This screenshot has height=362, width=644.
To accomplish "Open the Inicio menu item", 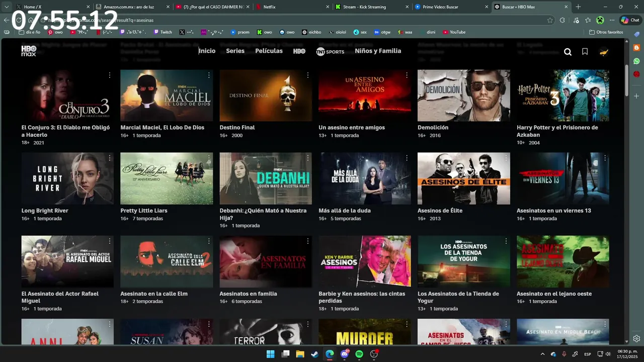I will point(207,51).
